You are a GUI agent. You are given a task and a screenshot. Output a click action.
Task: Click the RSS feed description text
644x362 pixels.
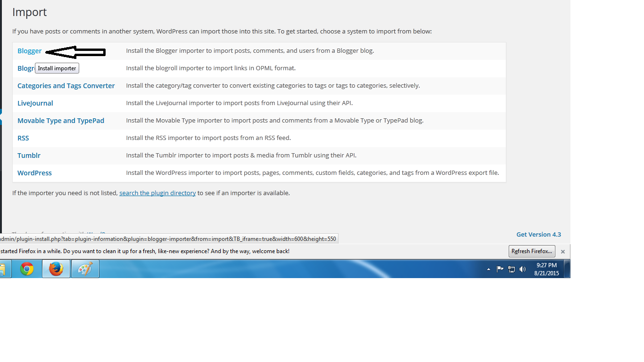point(208,138)
